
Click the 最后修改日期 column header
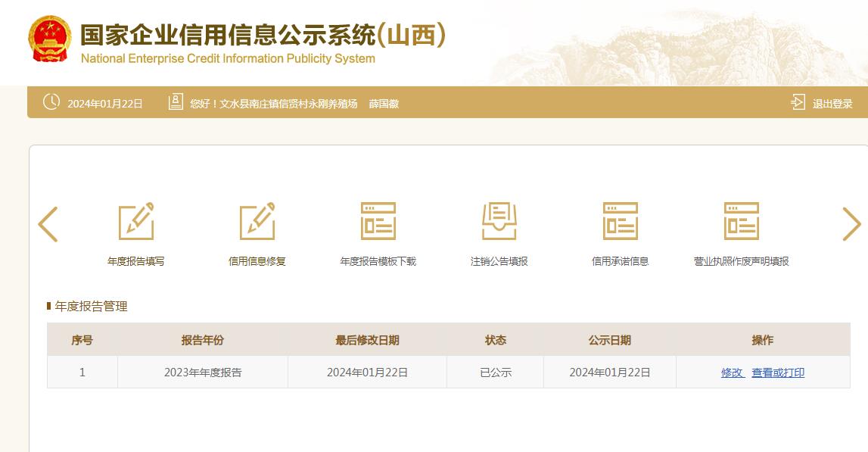coord(367,340)
